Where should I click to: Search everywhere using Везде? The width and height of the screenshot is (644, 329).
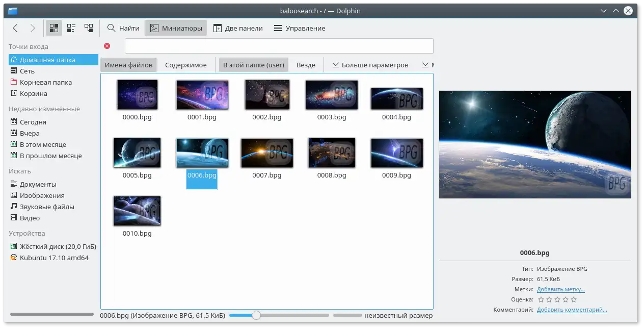(306, 65)
